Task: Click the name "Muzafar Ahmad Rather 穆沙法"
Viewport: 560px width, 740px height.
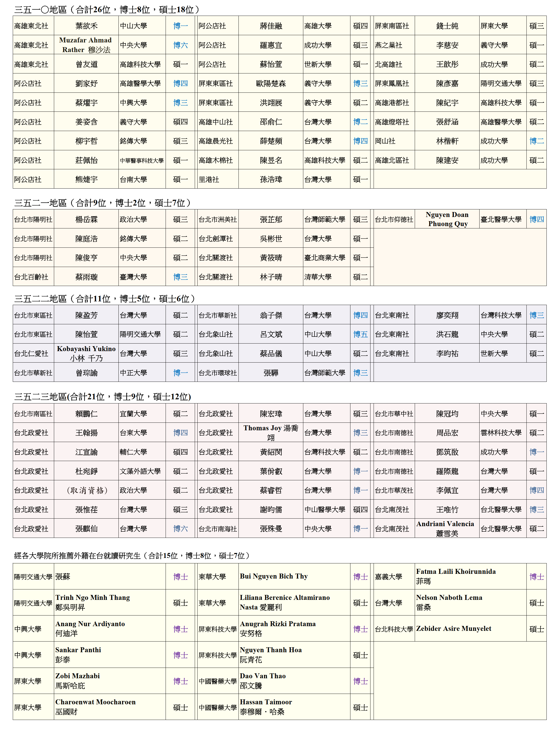Action: pyautogui.click(x=86, y=45)
